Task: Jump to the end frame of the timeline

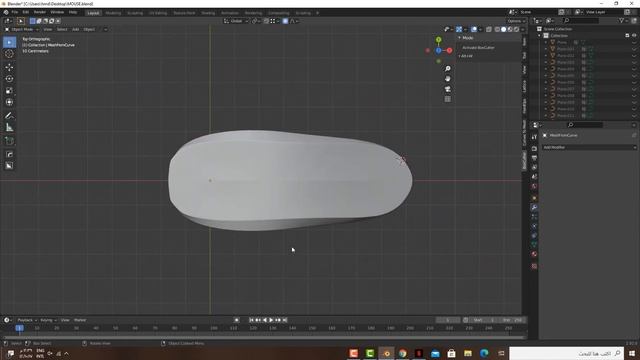Action: 285,320
